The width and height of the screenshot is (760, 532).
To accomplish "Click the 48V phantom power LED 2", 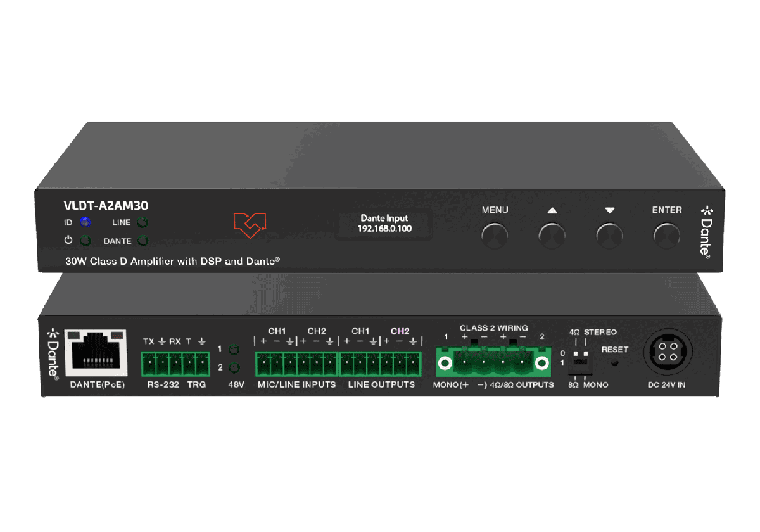I will point(234,367).
